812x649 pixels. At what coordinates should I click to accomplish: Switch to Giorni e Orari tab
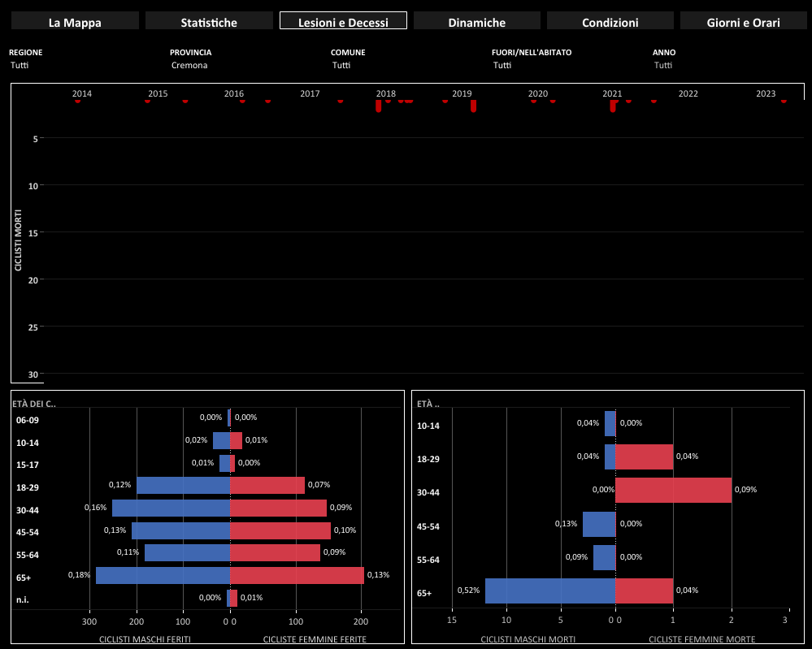coord(744,22)
